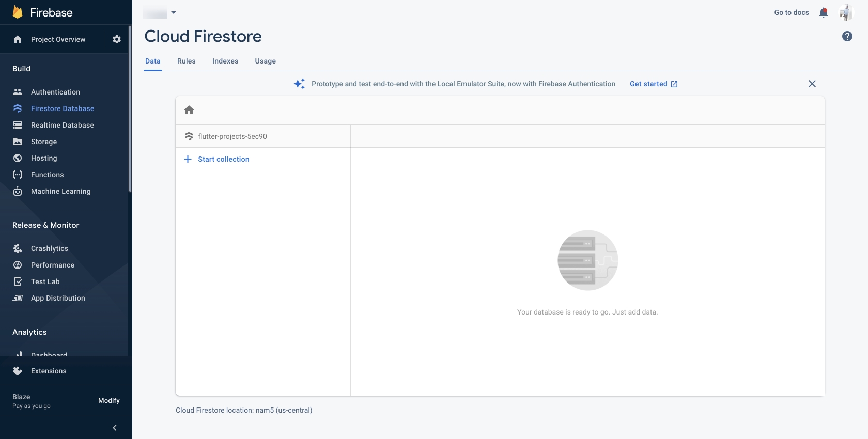Click the Extensions icon in sidebar

pyautogui.click(x=18, y=371)
